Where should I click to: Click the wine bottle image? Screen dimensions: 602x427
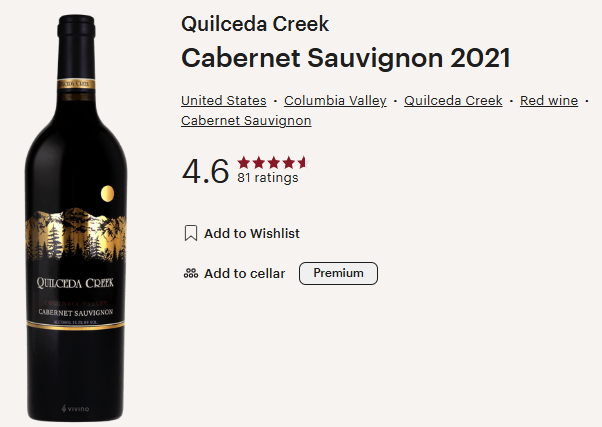[76, 218]
